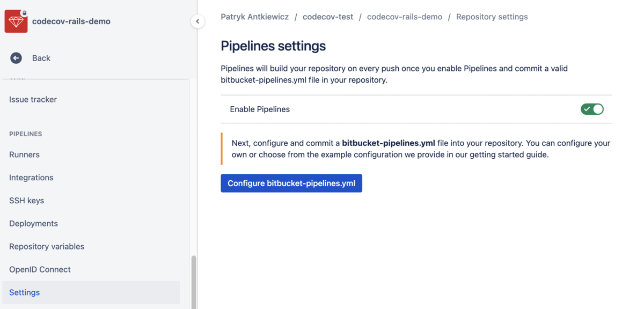Screen dimensions: 644x309
Task: Click codecov-test breadcrumb link
Action: [x=328, y=17]
